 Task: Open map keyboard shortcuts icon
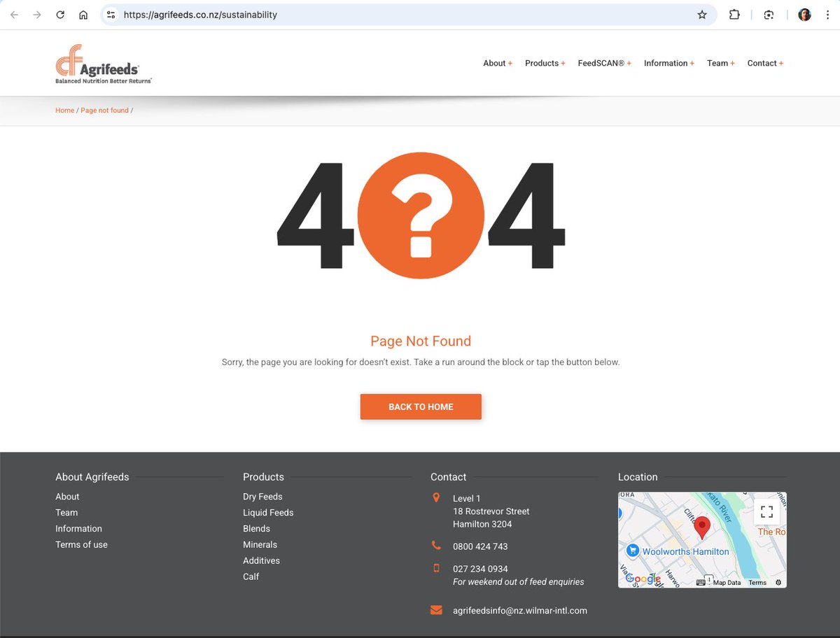coord(701,582)
